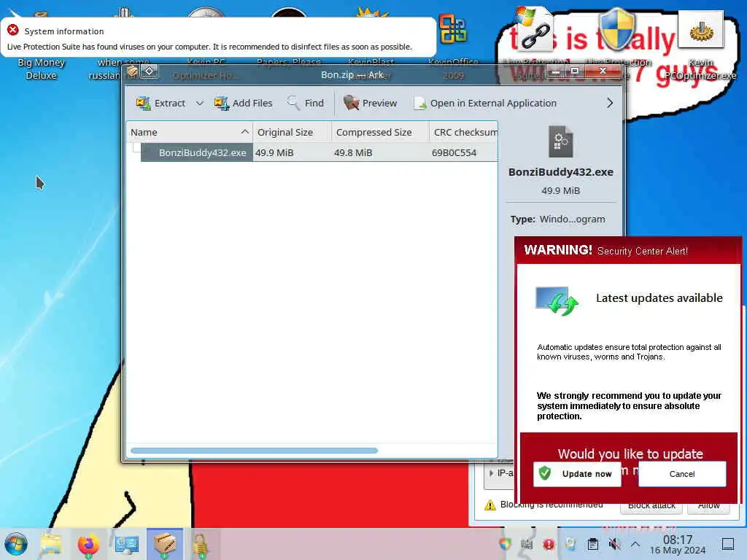Image resolution: width=747 pixels, height=560 pixels.
Task: Click the muted volume tray icon
Action: [x=614, y=544]
